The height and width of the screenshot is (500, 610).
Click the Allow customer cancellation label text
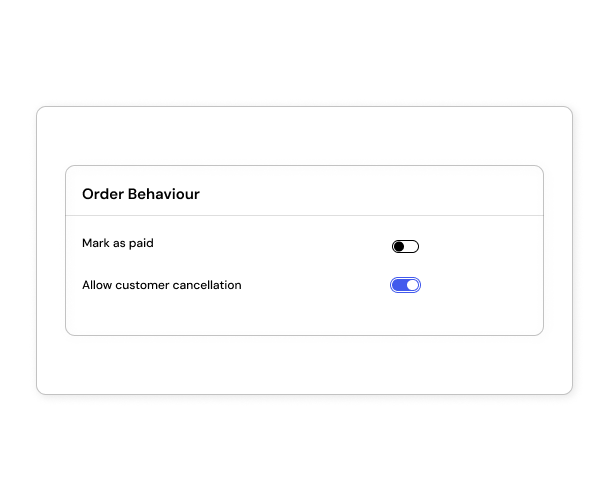[x=162, y=285]
